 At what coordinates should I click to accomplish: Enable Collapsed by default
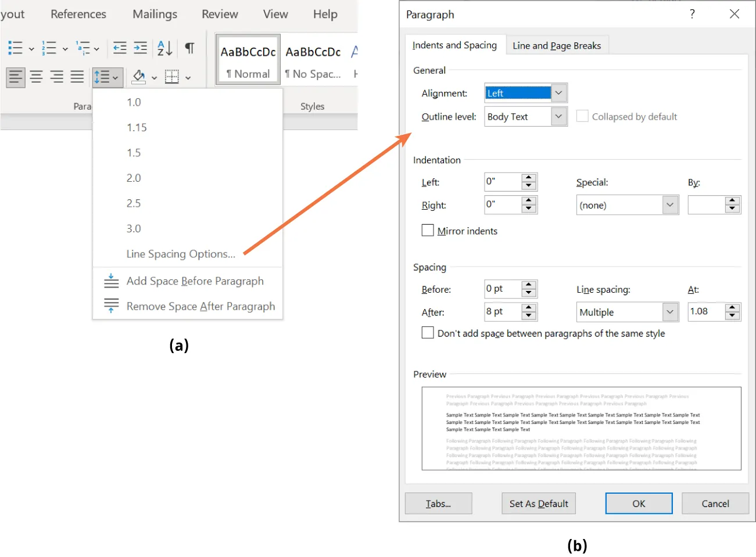click(x=582, y=116)
